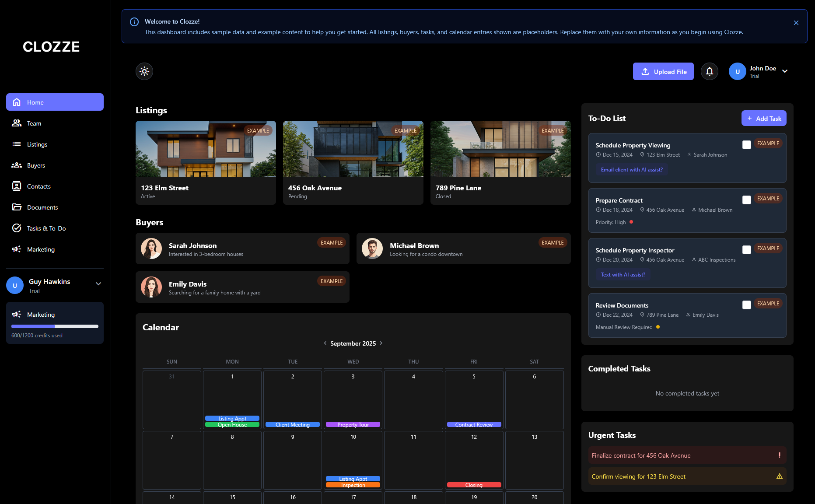Toggle the light/dark theme sun icon
This screenshot has width=815, height=504.
(144, 71)
